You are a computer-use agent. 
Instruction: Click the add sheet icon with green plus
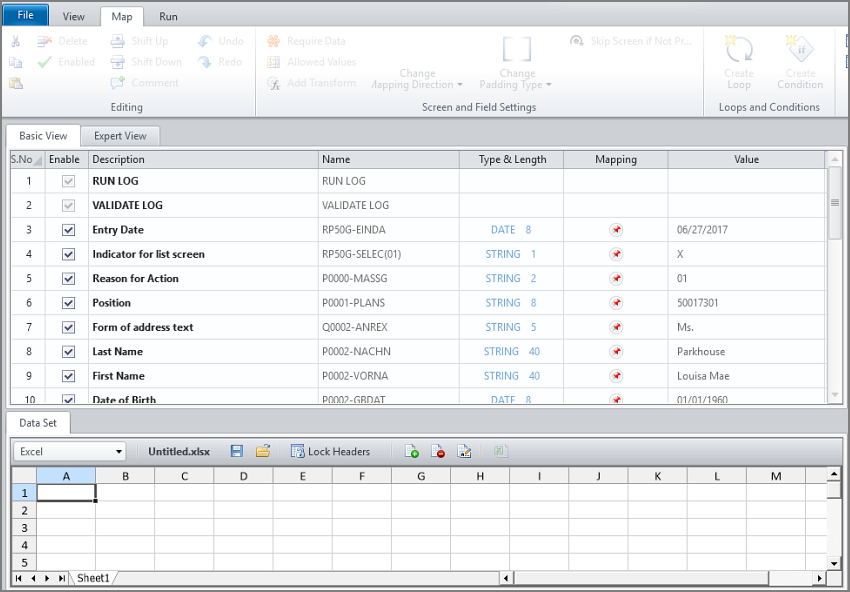click(412, 451)
